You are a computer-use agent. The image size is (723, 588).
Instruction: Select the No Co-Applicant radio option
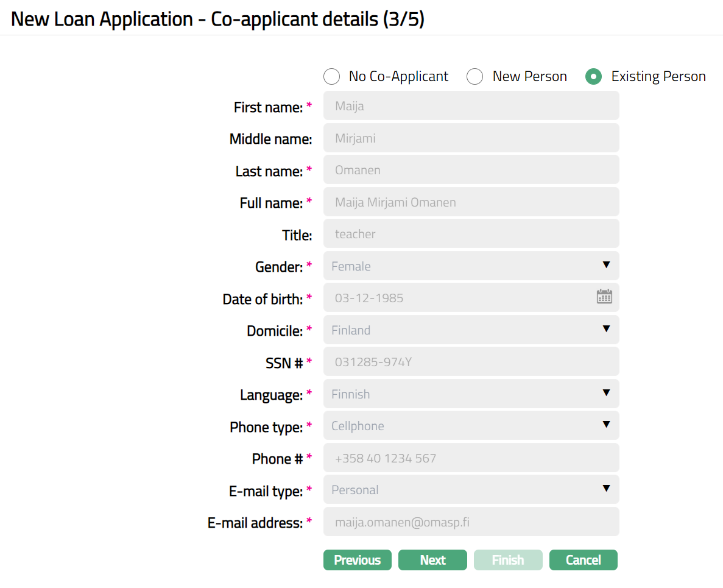[332, 77]
